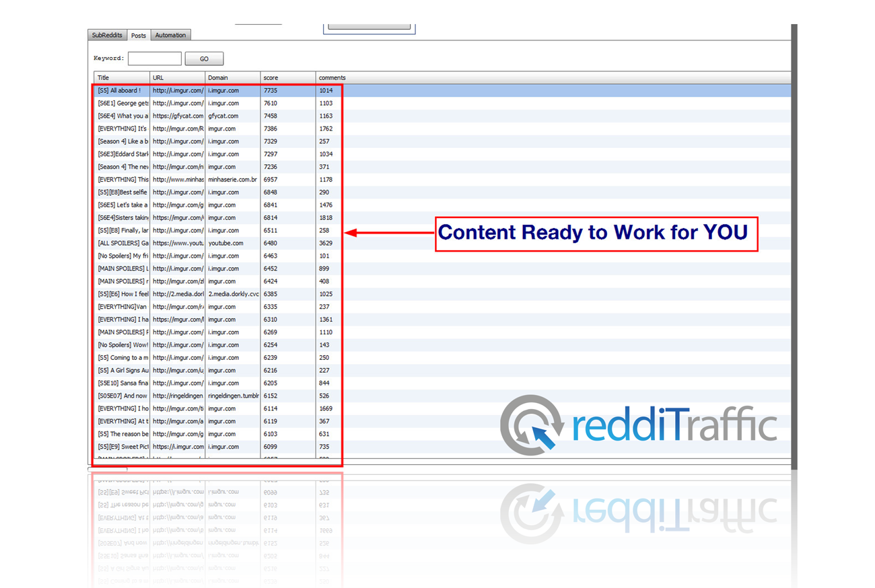This screenshot has width=875, height=588.
Task: Click the score value 6424
Action: click(271, 281)
